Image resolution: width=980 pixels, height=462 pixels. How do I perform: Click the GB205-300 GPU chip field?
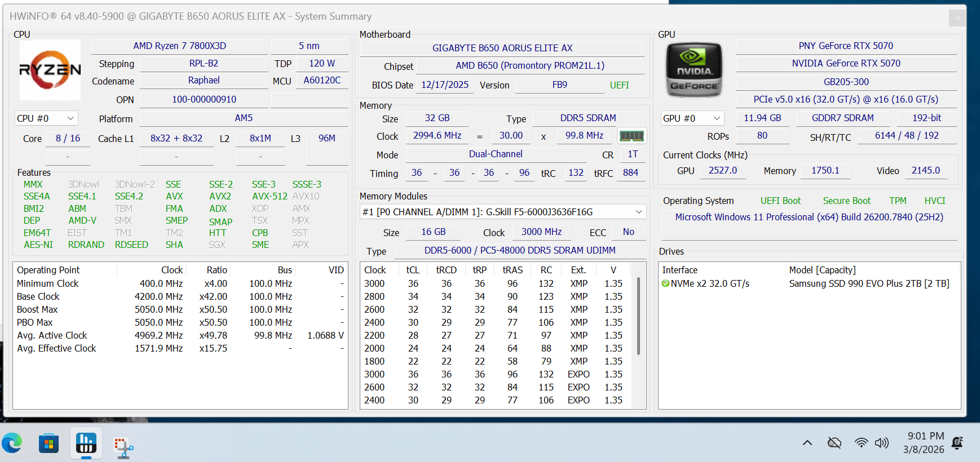click(846, 82)
